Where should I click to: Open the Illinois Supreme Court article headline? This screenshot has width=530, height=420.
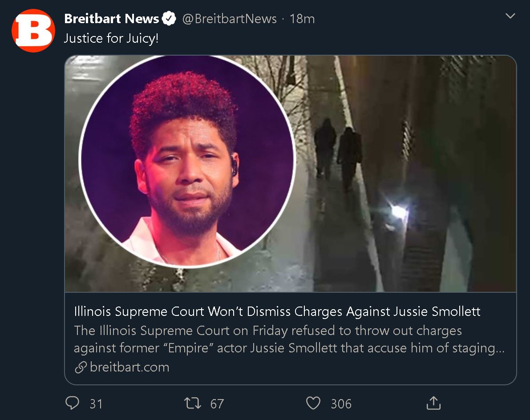(277, 311)
